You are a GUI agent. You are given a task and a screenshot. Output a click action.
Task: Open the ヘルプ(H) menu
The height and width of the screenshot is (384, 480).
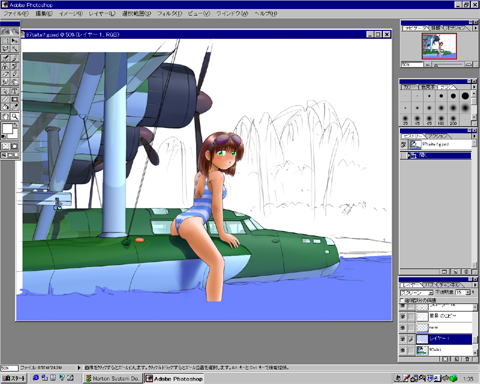(266, 14)
